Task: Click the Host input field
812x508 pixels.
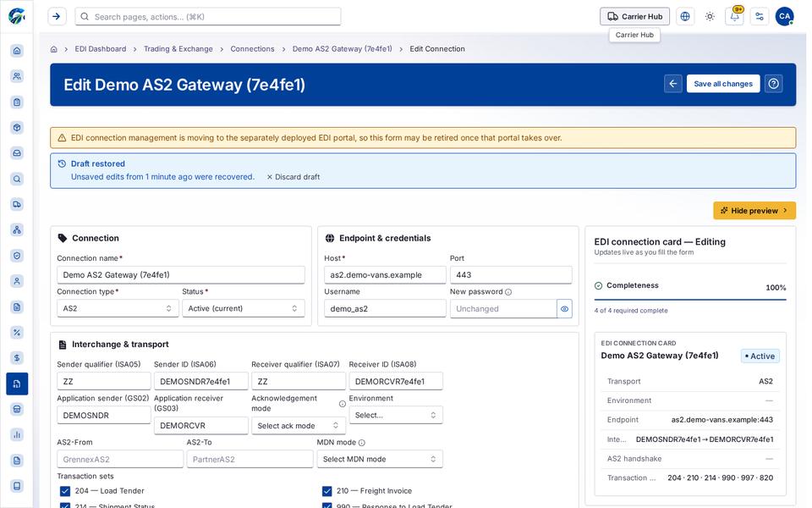Action: point(385,274)
